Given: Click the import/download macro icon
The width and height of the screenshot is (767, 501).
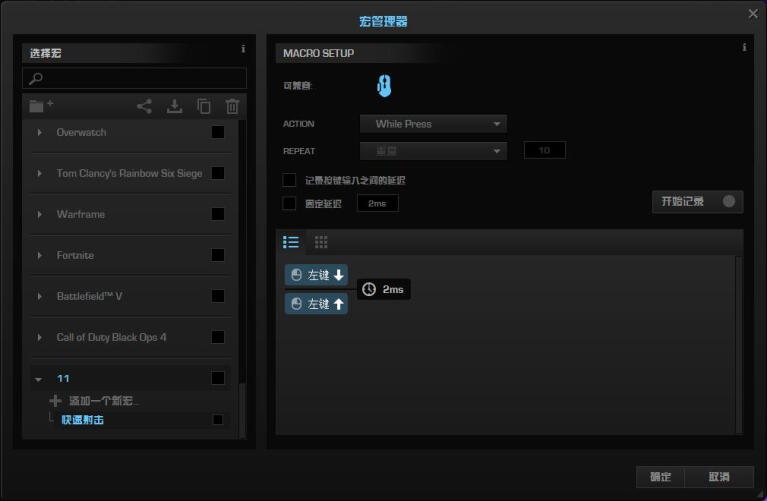Looking at the screenshot, I should pyautogui.click(x=174, y=106).
